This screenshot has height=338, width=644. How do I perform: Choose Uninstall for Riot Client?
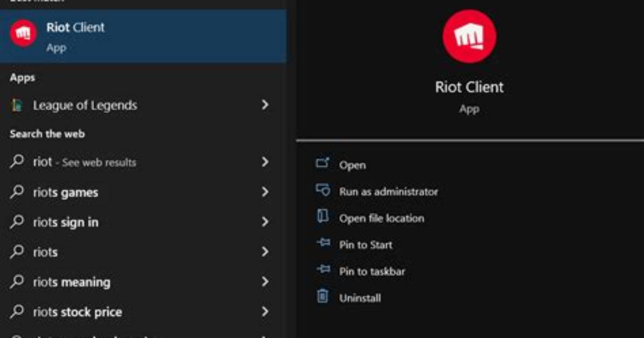(360, 298)
